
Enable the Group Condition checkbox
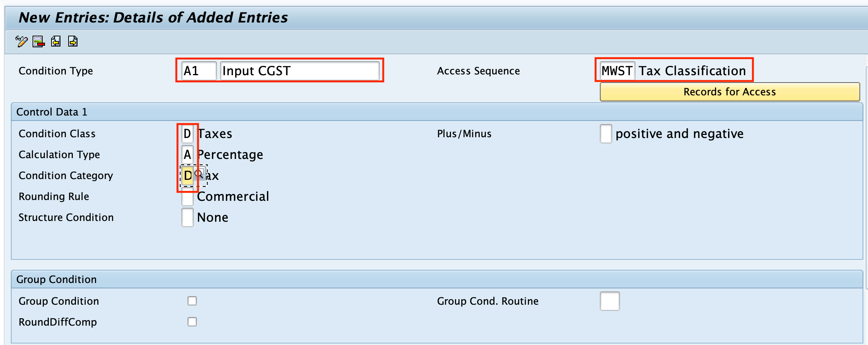click(x=192, y=300)
